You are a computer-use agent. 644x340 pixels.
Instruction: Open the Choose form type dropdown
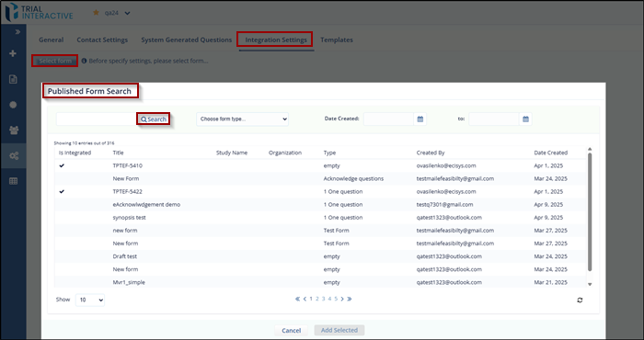pyautogui.click(x=242, y=119)
